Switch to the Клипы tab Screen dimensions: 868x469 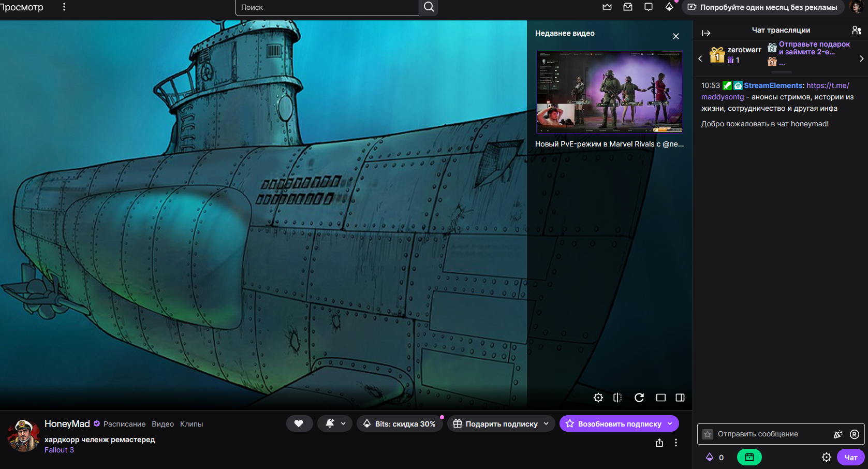click(x=192, y=424)
